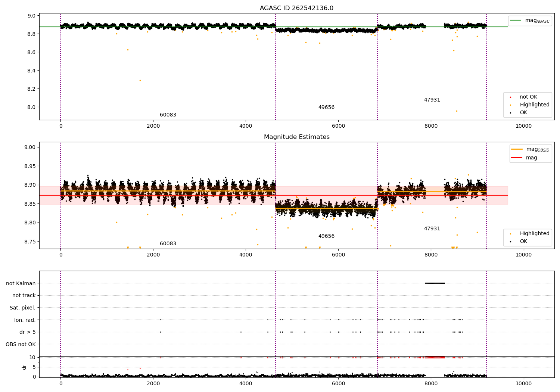560x392 pixels.
Task: Click OBSID label 60083 in top panel
Action: [x=168, y=115]
